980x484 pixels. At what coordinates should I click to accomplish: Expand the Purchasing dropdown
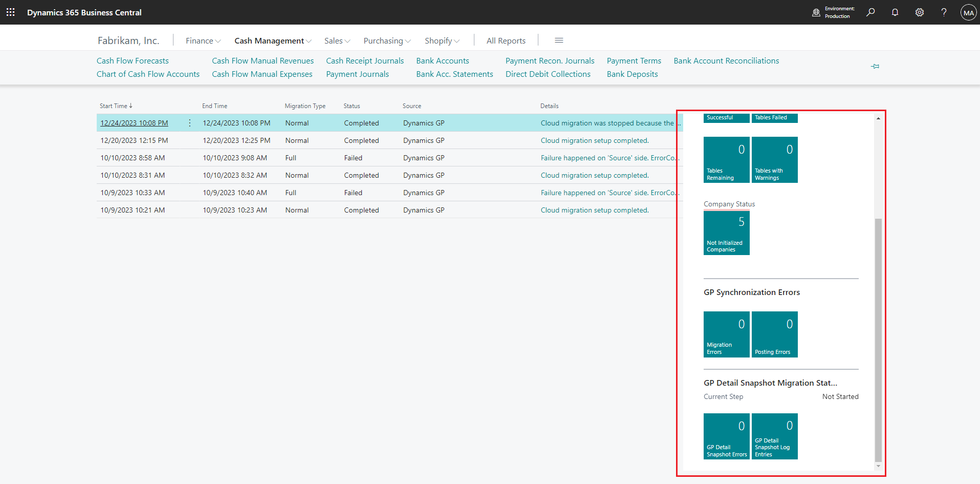(386, 40)
